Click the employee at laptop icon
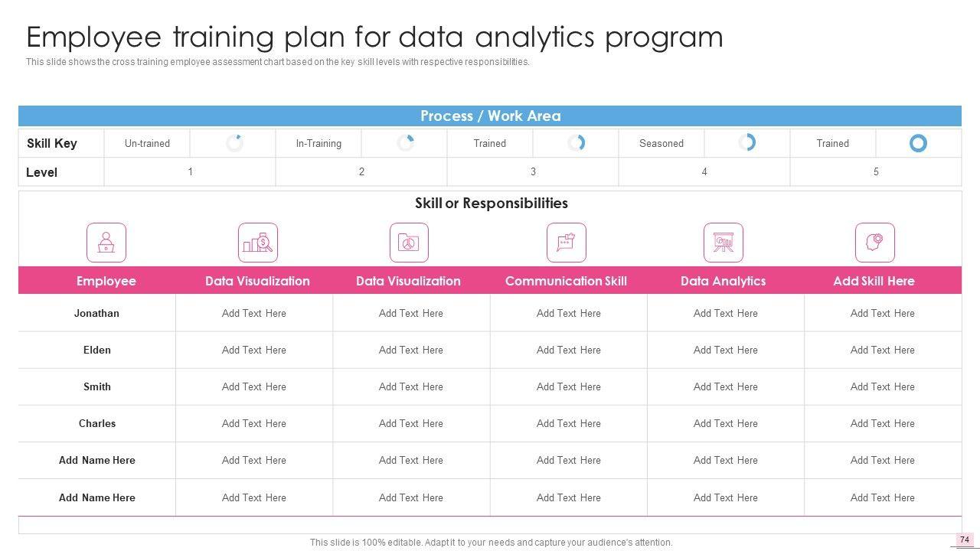Image resolution: width=980 pixels, height=551 pixels. [106, 243]
